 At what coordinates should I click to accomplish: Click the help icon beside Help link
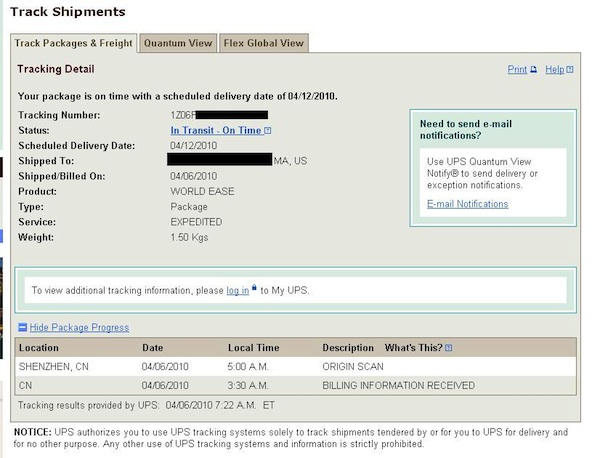pos(570,70)
